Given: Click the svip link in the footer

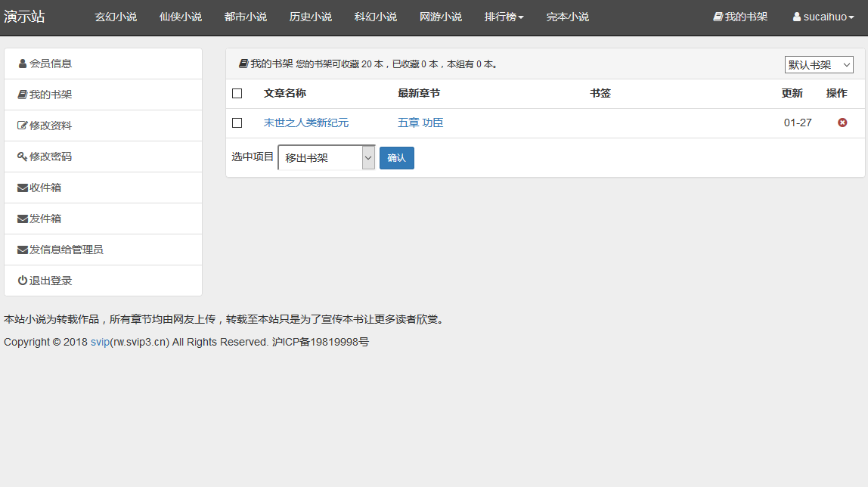Looking at the screenshot, I should coord(100,342).
